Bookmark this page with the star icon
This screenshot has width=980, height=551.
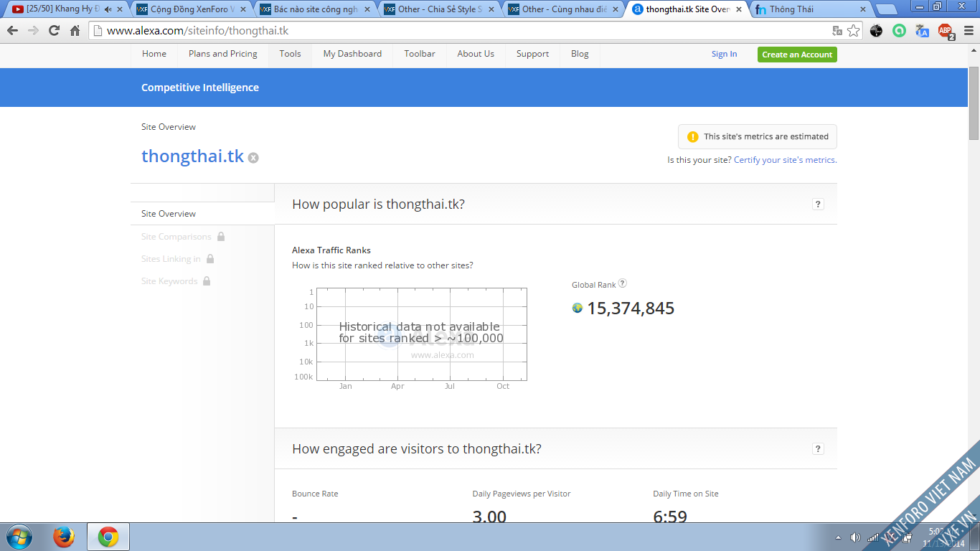pos(853,31)
